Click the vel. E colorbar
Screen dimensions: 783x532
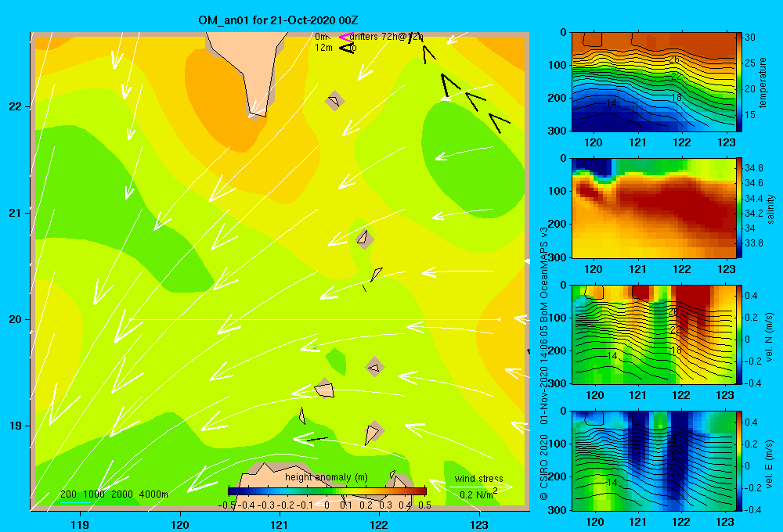point(739,461)
